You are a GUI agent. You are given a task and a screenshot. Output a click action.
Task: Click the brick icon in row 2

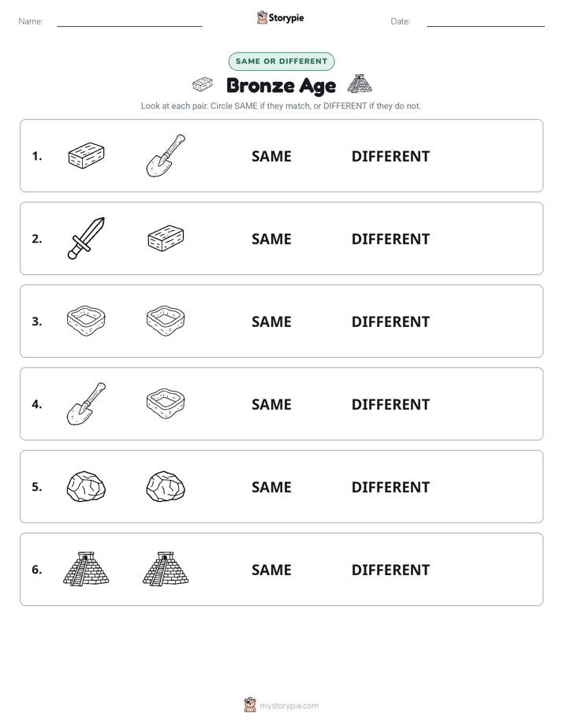pos(166,238)
